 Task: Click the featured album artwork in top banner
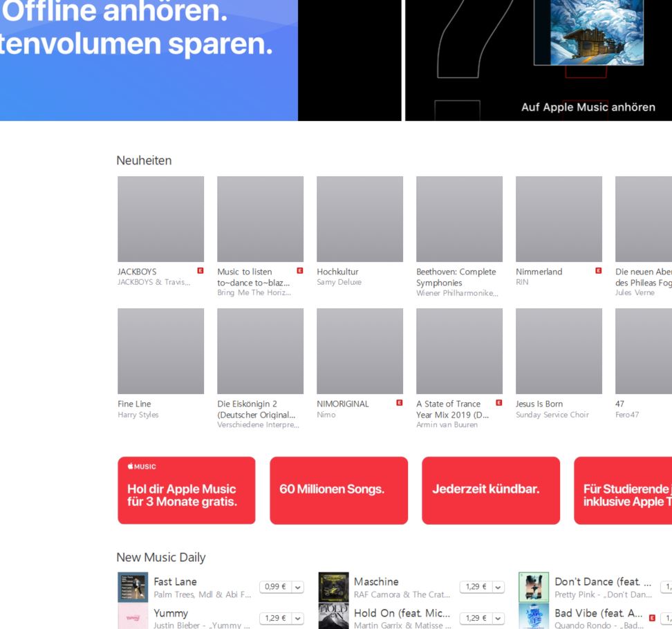pos(589,32)
